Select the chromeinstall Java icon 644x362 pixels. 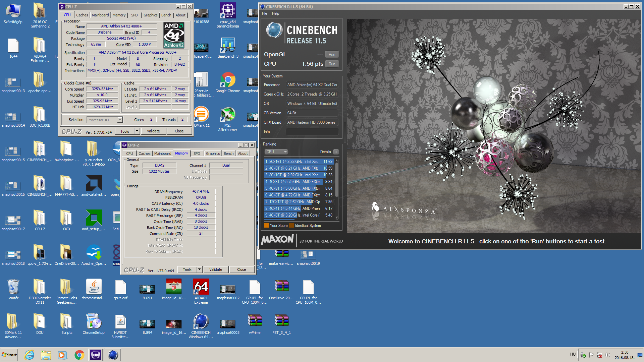[x=94, y=290]
